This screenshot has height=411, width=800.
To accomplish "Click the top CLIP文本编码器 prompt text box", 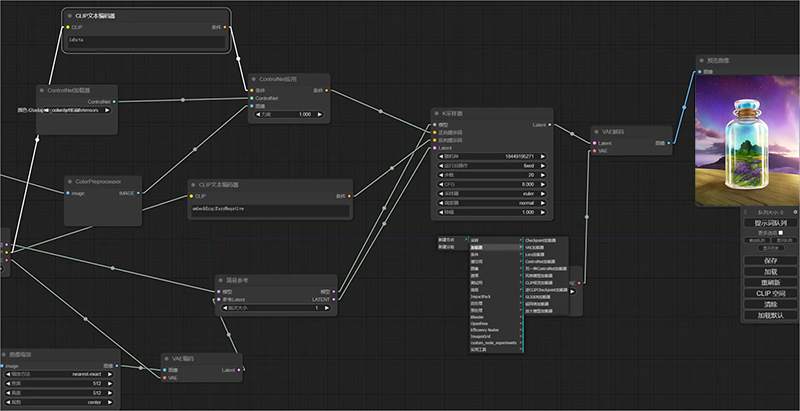I will pyautogui.click(x=146, y=42).
